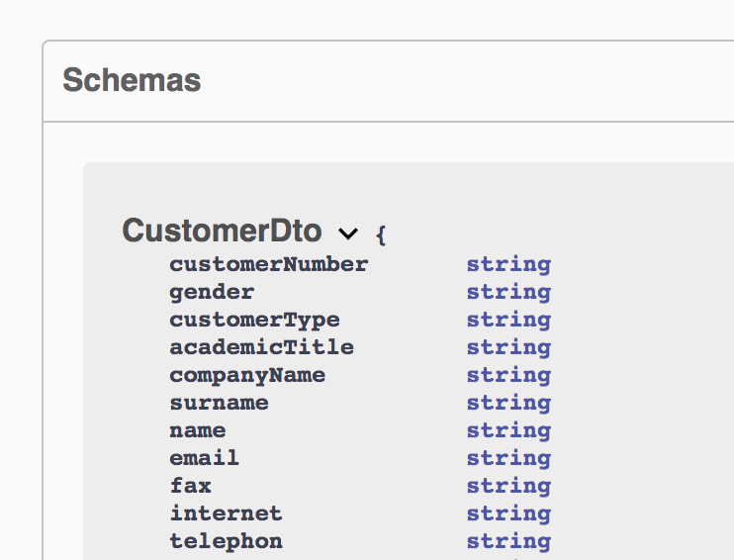Screen dimensions: 734x560
Task: Select the email property name
Action: (204, 458)
